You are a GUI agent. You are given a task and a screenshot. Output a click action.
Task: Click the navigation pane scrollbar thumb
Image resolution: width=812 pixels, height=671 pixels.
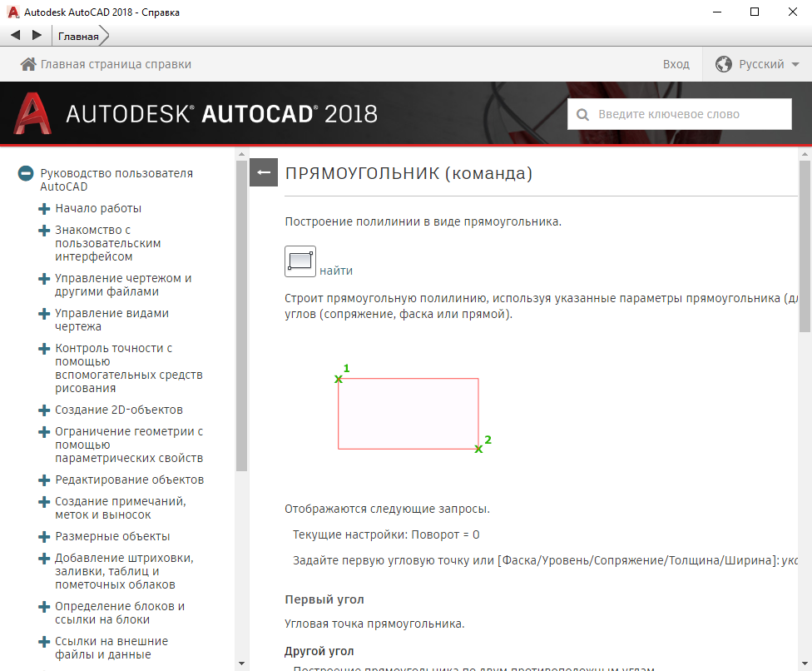coord(241,316)
